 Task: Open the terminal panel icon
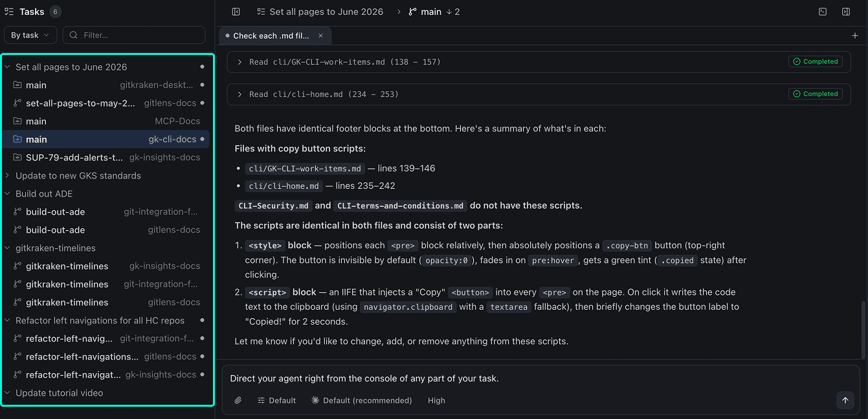[823, 12]
